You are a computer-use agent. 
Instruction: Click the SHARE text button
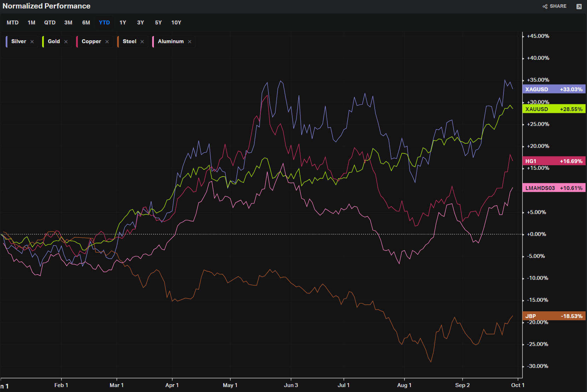coord(558,6)
